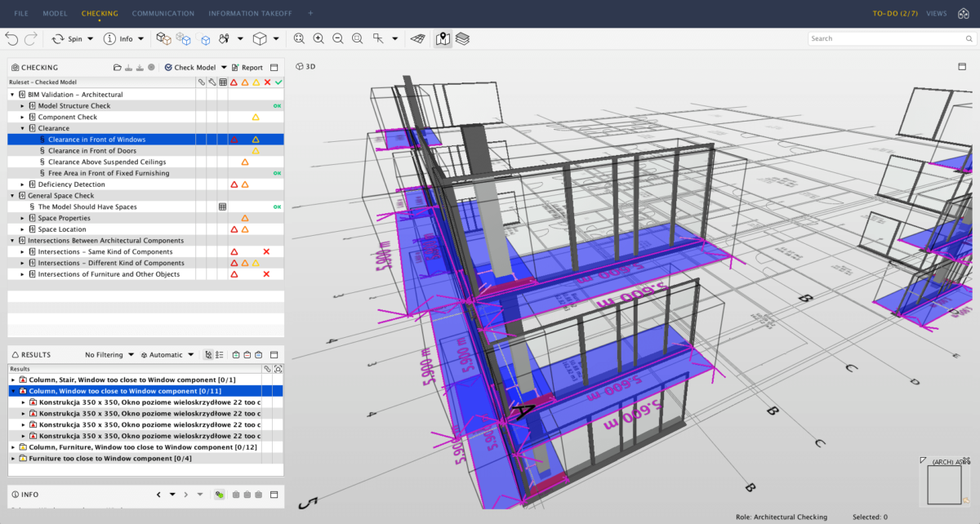
Task: Toggle results hierarchy tree view button
Action: pyautogui.click(x=208, y=355)
